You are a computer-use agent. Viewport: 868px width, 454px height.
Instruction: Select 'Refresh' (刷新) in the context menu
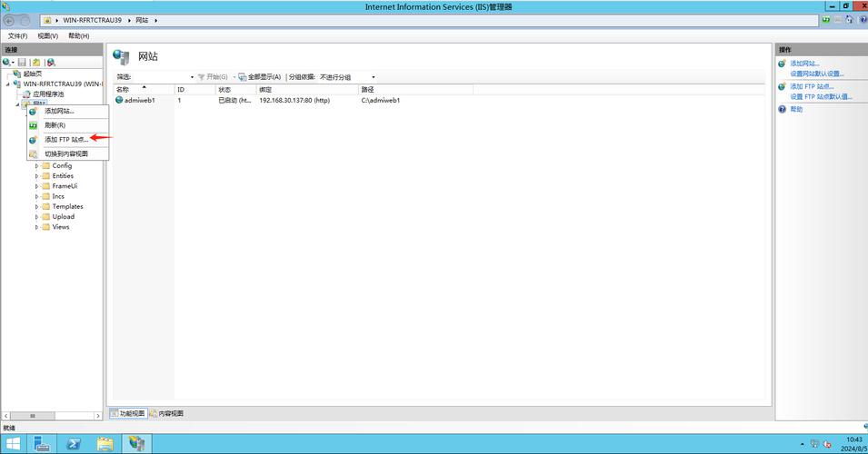[55, 125]
